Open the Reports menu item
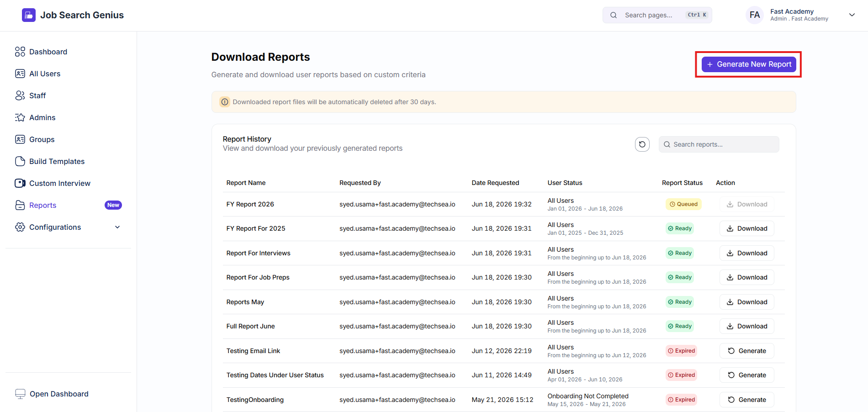 click(x=69, y=205)
